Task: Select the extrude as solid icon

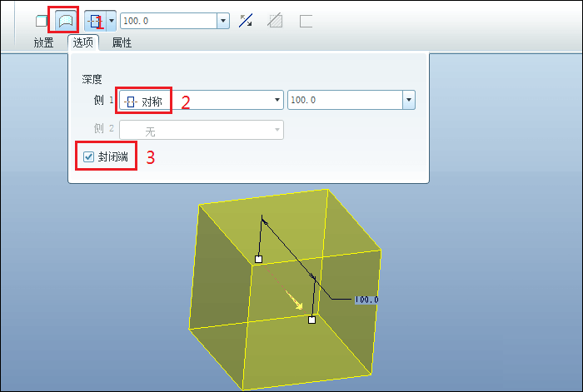Action: (42, 21)
